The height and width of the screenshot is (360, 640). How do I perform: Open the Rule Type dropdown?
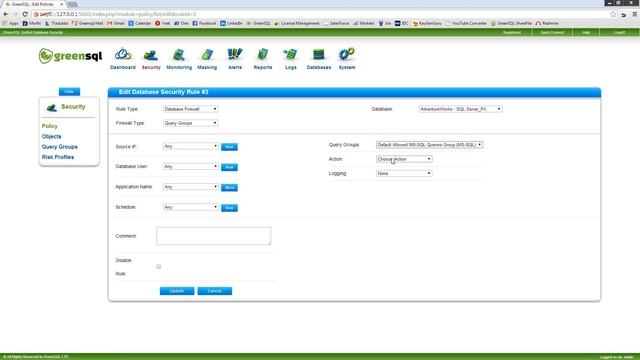point(190,109)
